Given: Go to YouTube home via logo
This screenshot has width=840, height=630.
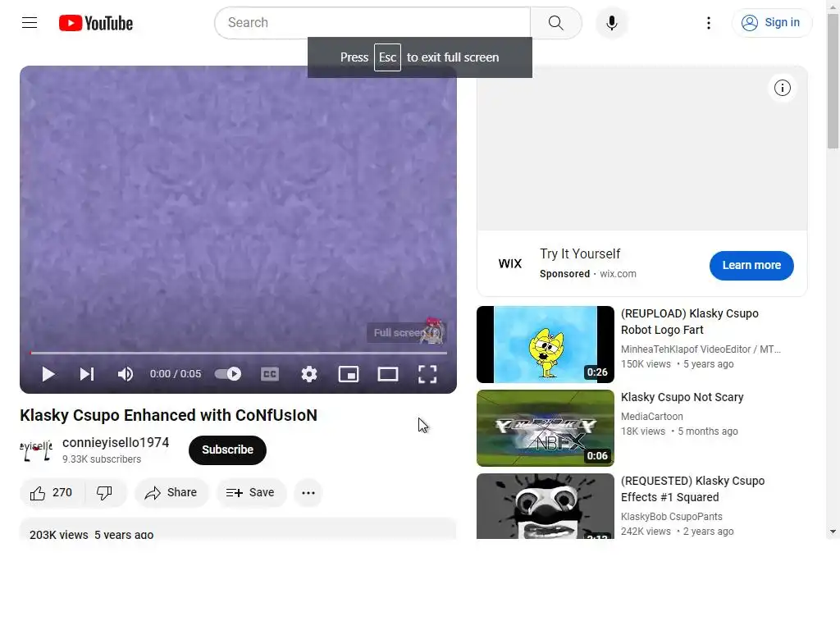Looking at the screenshot, I should pyautogui.click(x=96, y=23).
